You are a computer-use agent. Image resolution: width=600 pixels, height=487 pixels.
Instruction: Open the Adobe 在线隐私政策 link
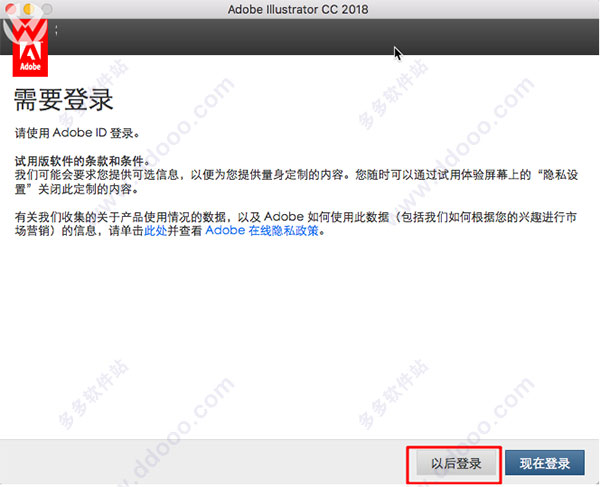(x=262, y=231)
